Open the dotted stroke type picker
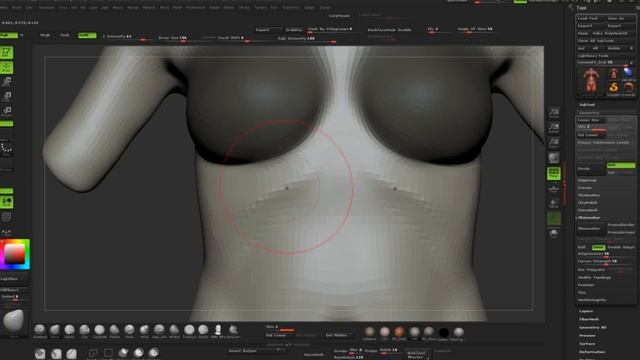This screenshot has width=640, height=360. tap(7, 149)
